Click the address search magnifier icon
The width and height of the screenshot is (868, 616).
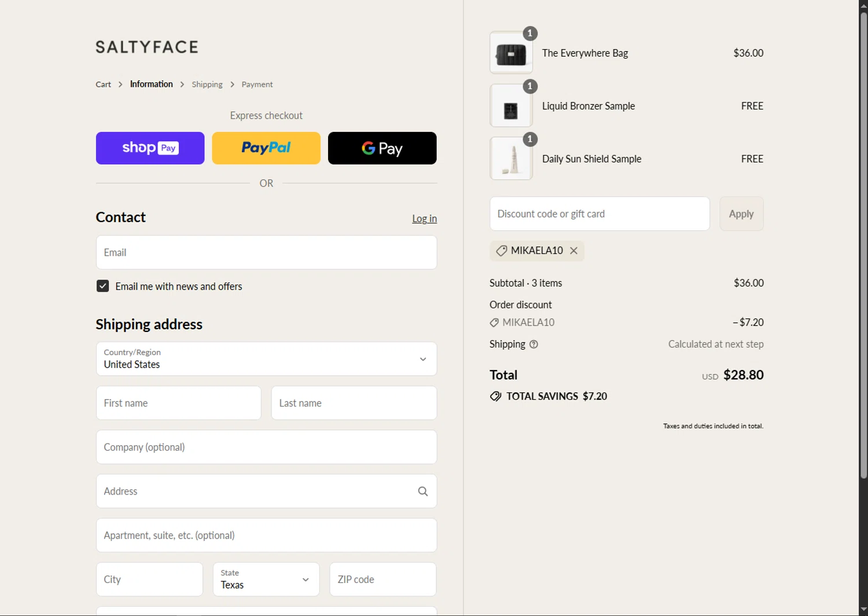click(423, 491)
